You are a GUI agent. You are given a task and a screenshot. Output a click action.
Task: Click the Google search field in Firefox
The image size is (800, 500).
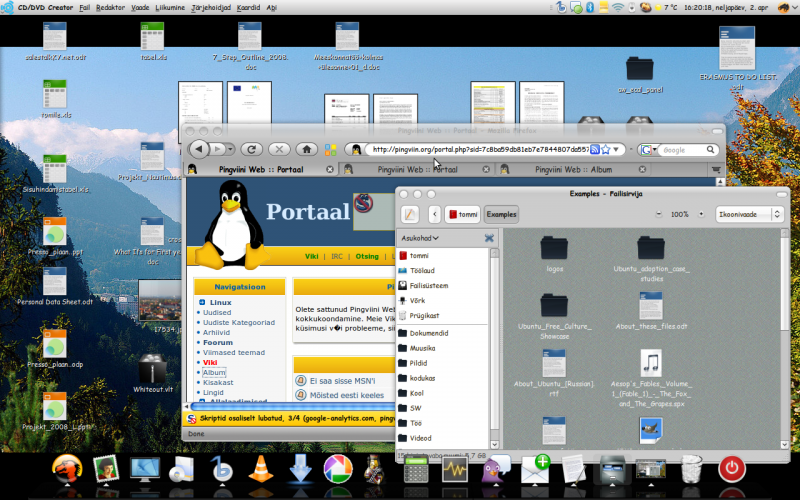click(682, 150)
